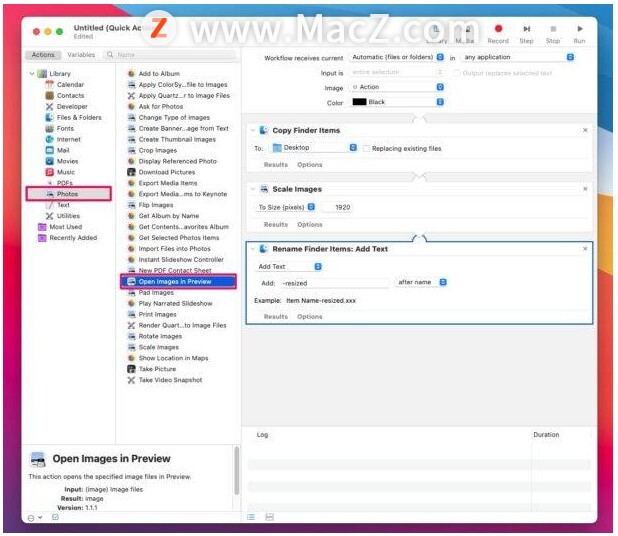Toggle Replacing existing files checkbox
618x536 pixels.
[x=366, y=149]
